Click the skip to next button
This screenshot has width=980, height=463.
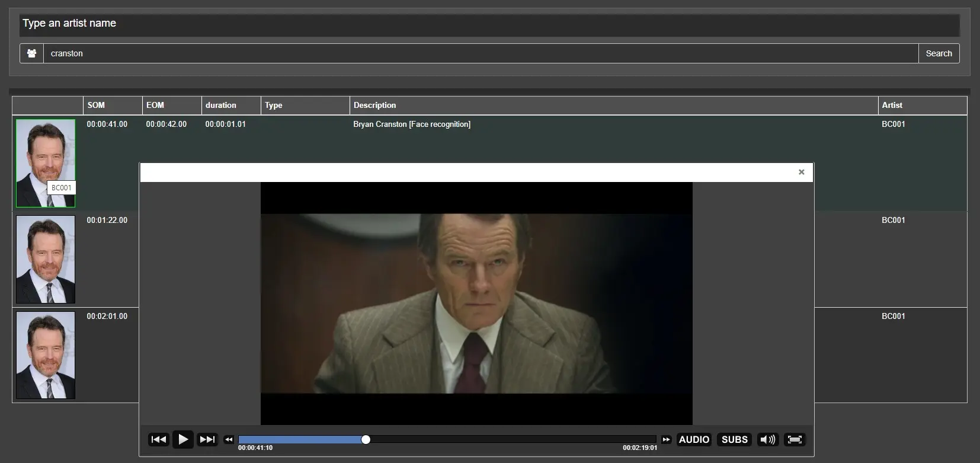click(207, 439)
